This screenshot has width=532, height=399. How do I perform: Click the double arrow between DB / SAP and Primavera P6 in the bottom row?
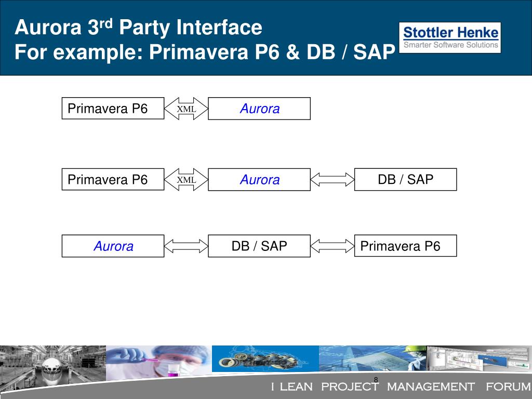(332, 246)
